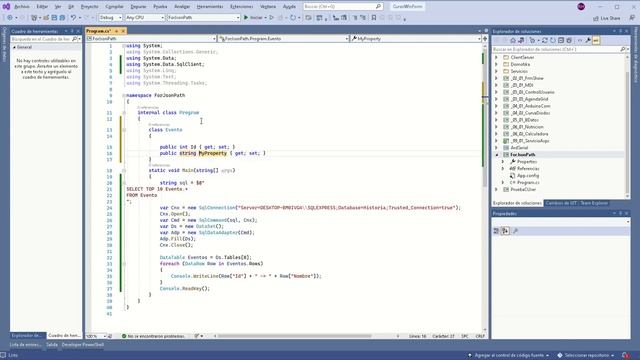Click the Undo arrow icon
The image size is (640, 360).
[x=73, y=18]
